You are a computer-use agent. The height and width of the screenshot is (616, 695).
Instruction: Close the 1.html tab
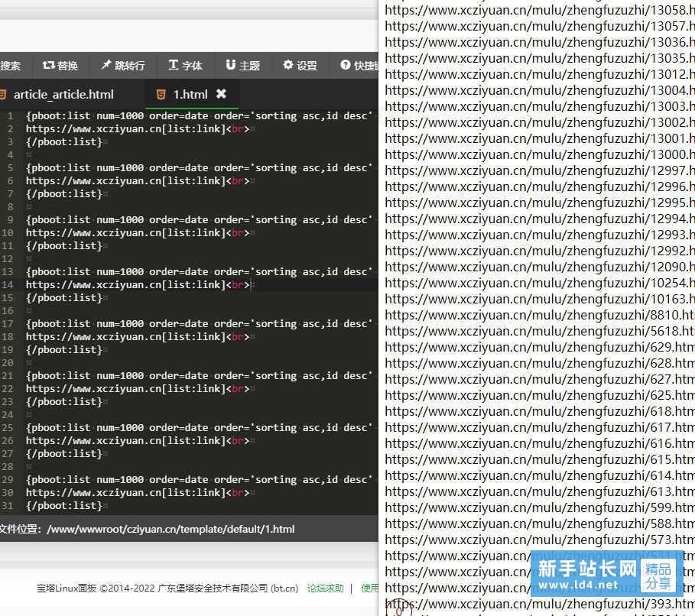[x=221, y=93]
